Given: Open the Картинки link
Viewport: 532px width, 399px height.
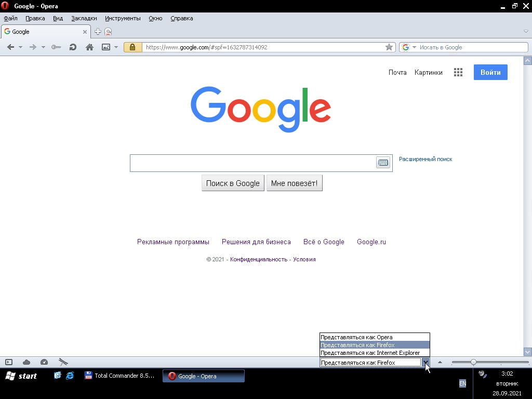Looking at the screenshot, I should [428, 72].
